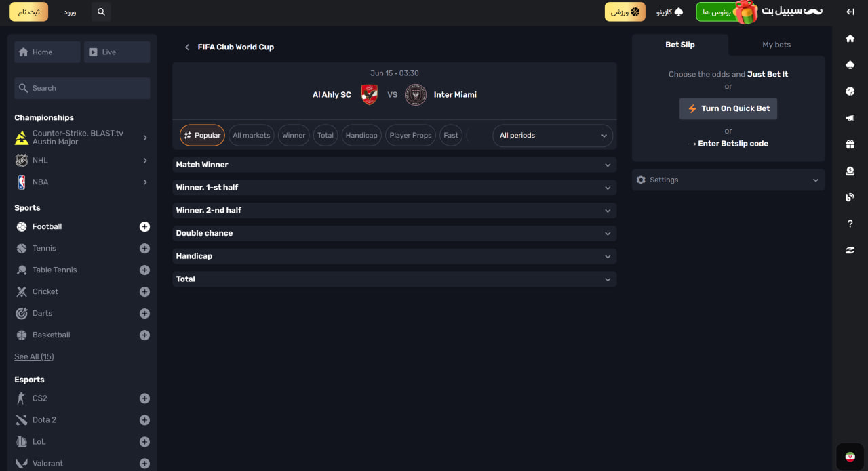This screenshot has width=868, height=471.
Task: Open the gift box icon in right sidebar
Action: 850,144
